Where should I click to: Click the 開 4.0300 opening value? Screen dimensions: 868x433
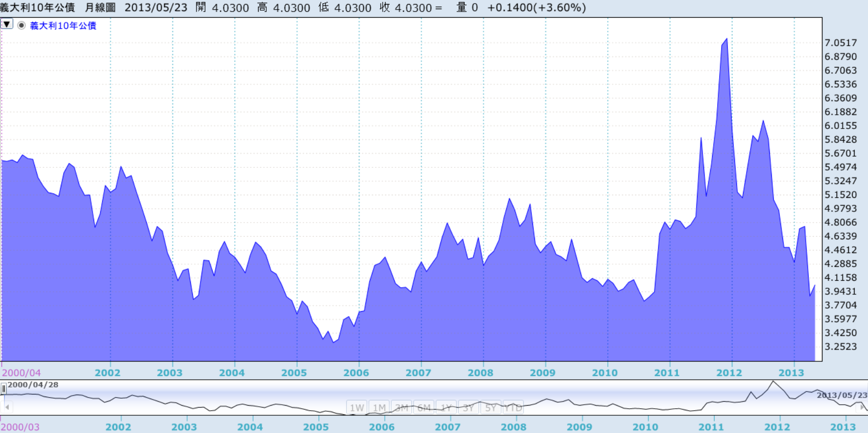click(222, 8)
